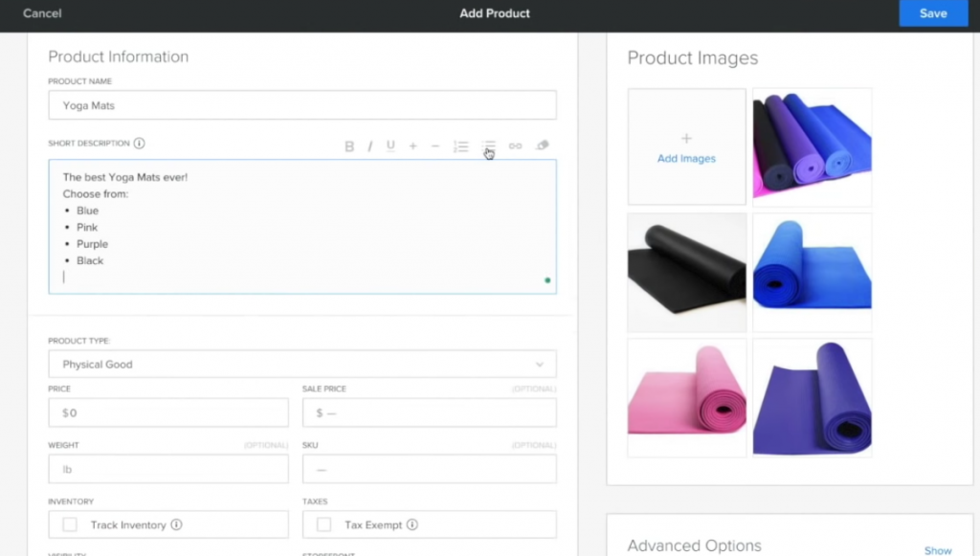Click the Product Images heading
Viewport: 980px width, 556px height.
coord(693,57)
